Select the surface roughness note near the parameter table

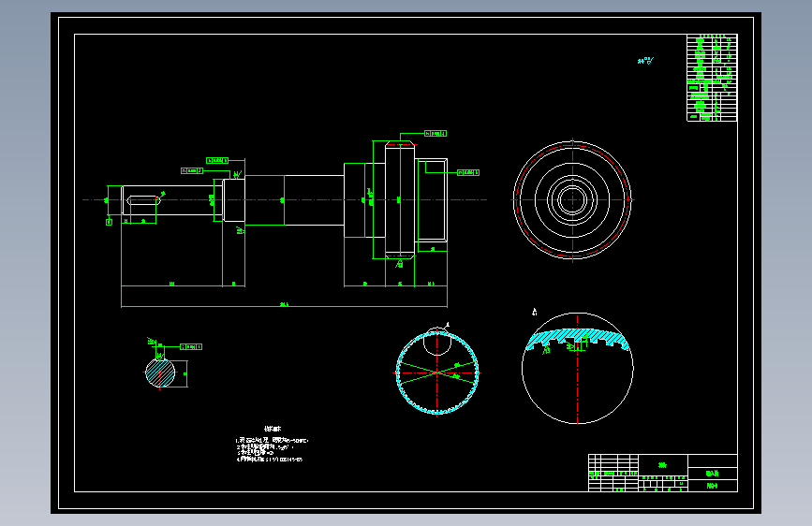[645, 61]
